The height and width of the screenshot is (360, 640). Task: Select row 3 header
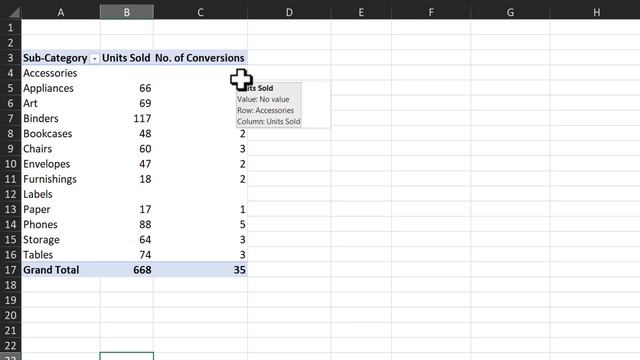point(11,58)
